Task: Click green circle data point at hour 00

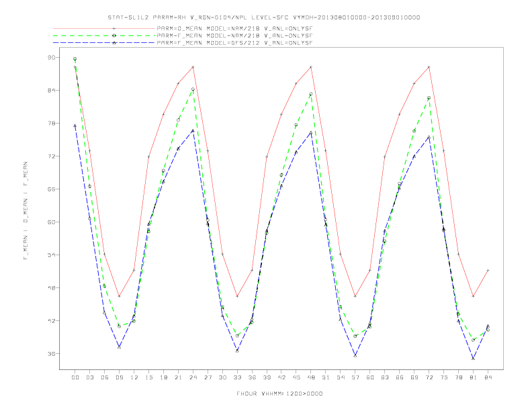Action: click(75, 59)
